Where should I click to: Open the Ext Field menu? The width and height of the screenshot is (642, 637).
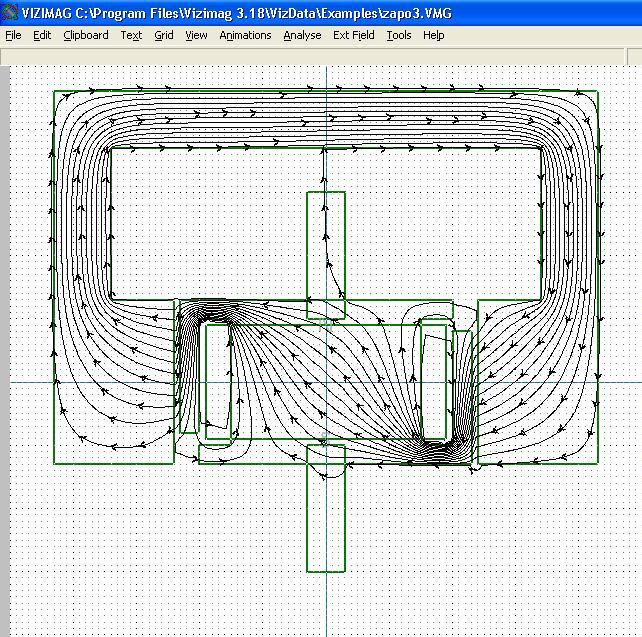point(354,35)
